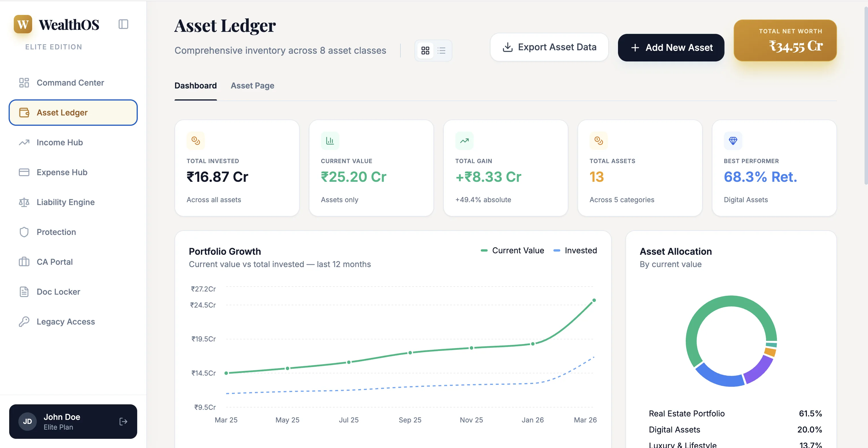
Task: Click the Best Performer diamond icon
Action: click(733, 140)
